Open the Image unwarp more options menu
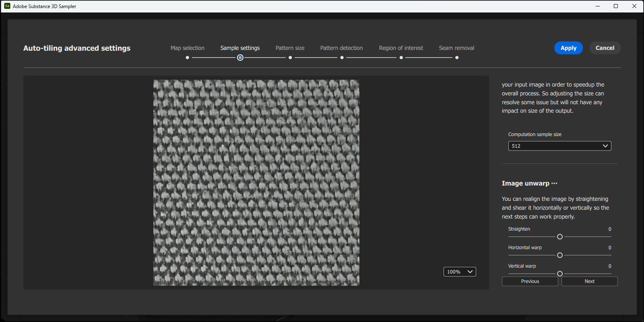644x322 pixels. coord(554,183)
